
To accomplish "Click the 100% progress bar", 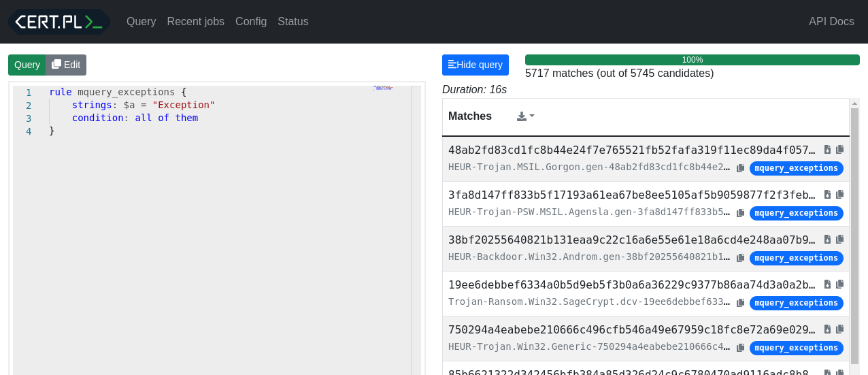I will (x=692, y=60).
